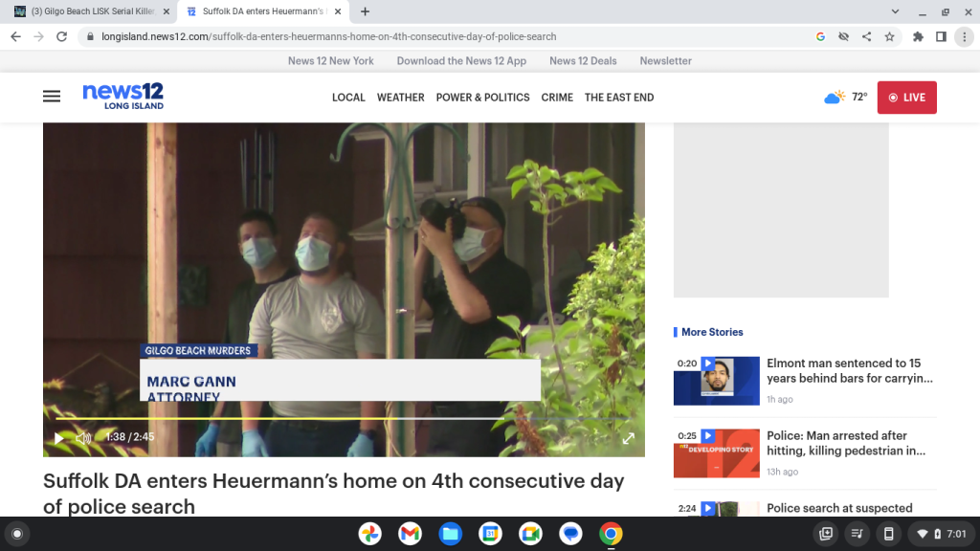Seek on the video progress bar
This screenshot has height=551, width=980.
pos(287,419)
